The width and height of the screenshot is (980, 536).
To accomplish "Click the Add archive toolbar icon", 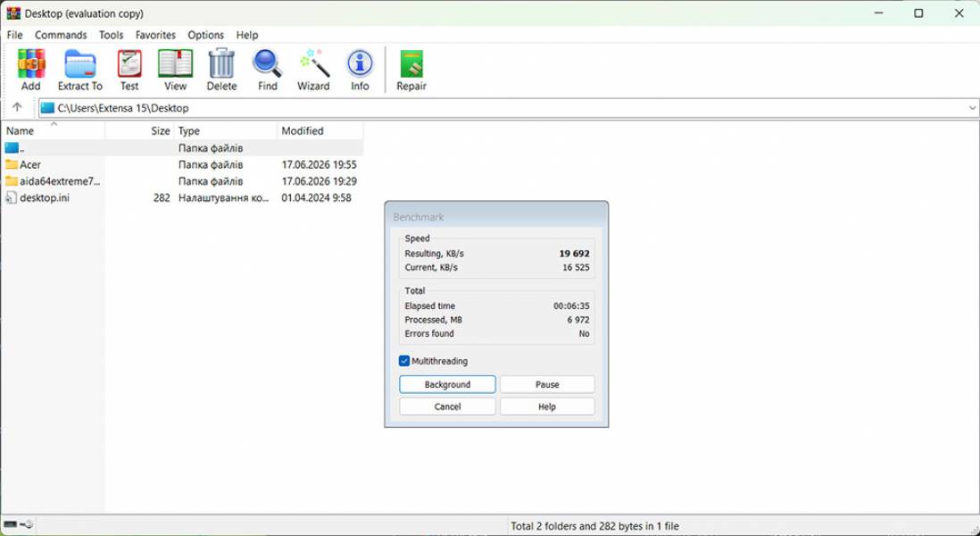I will 30,63.
